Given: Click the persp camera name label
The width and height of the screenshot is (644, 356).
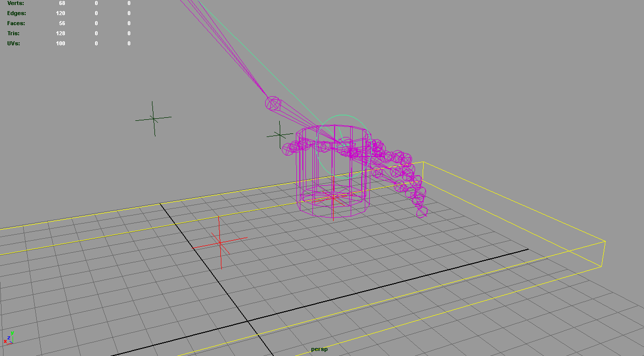Looking at the screenshot, I should 319,349.
